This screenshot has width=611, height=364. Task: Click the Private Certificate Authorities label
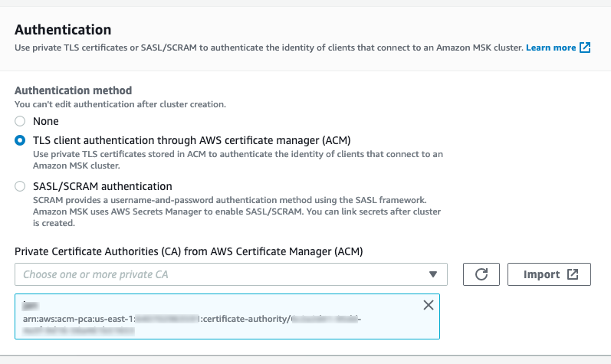pos(189,251)
